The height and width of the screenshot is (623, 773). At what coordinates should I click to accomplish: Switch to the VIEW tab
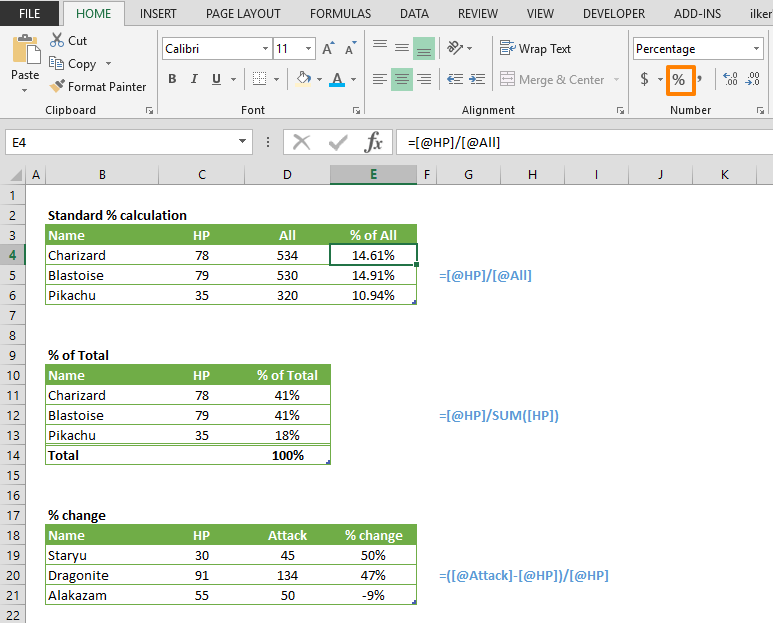(540, 13)
